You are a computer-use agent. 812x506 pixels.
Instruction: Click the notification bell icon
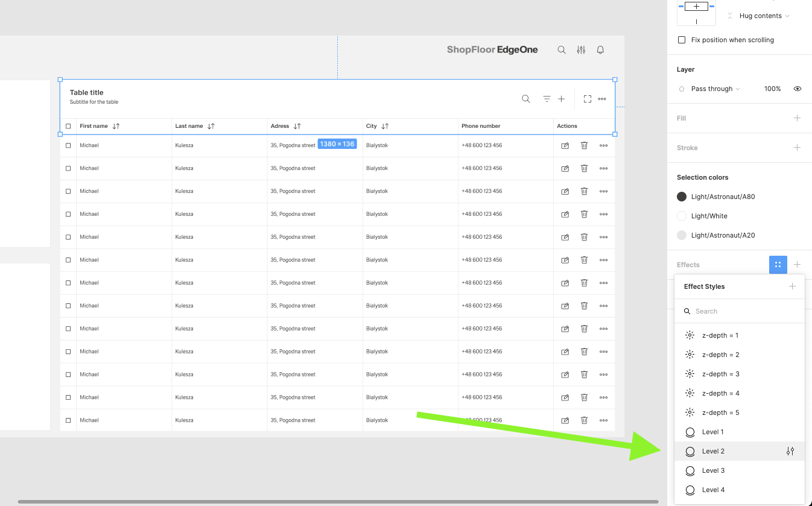600,50
